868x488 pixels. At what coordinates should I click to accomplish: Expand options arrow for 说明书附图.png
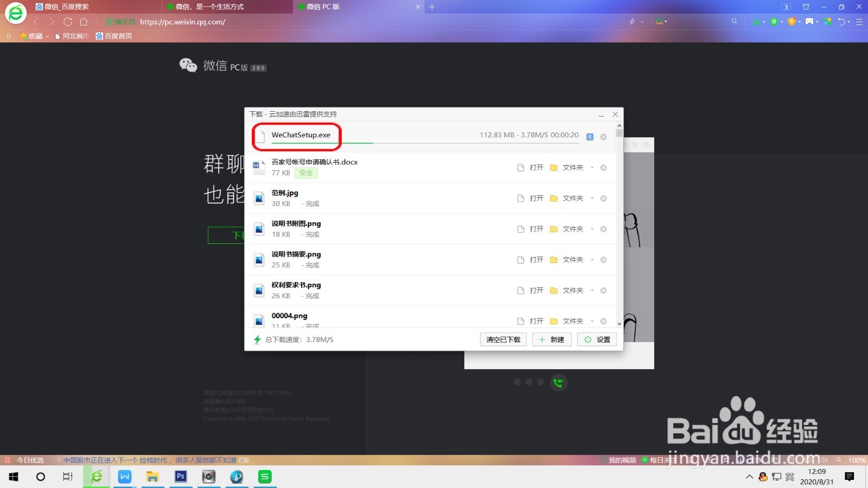point(592,229)
